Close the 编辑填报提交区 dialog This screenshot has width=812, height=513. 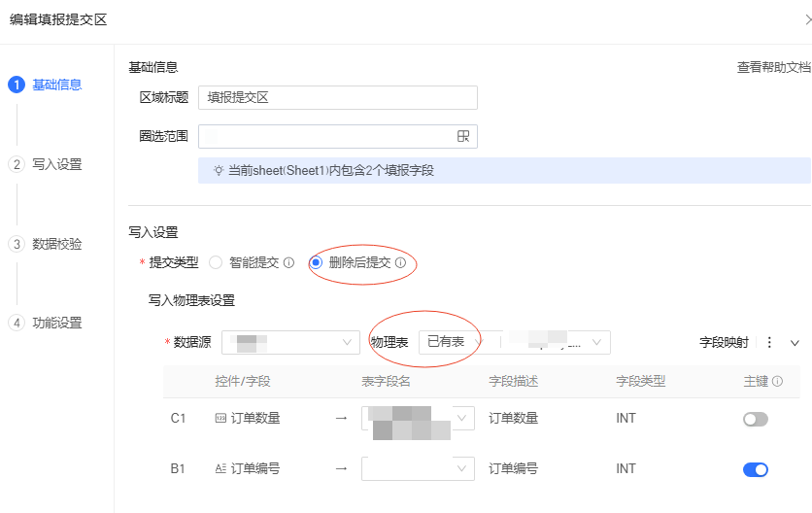807,19
